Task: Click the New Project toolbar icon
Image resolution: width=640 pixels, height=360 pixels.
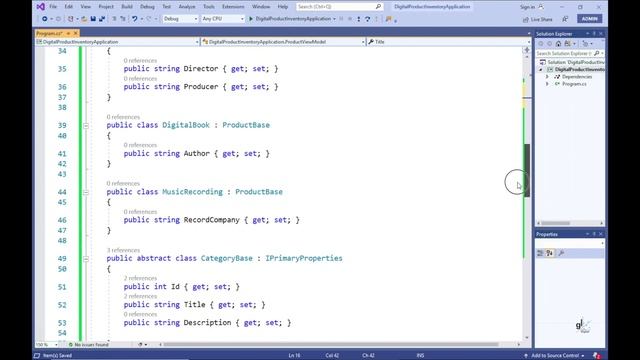Action: 71,19
